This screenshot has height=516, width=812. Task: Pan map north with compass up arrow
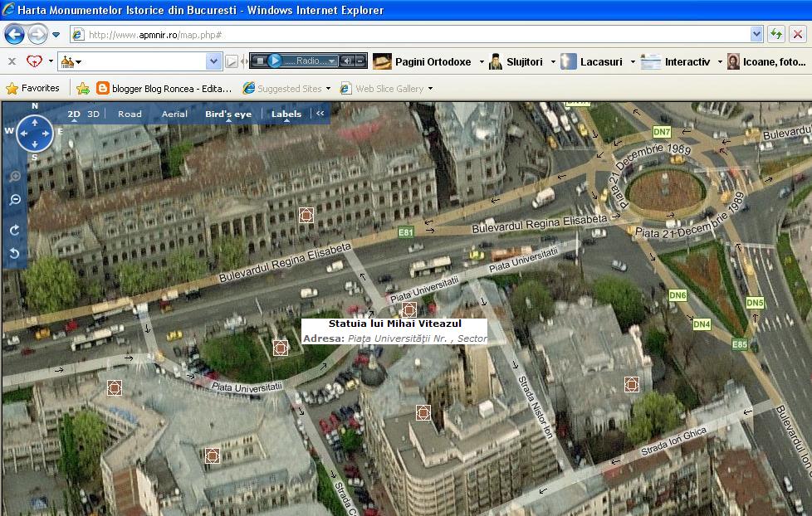tap(35, 123)
